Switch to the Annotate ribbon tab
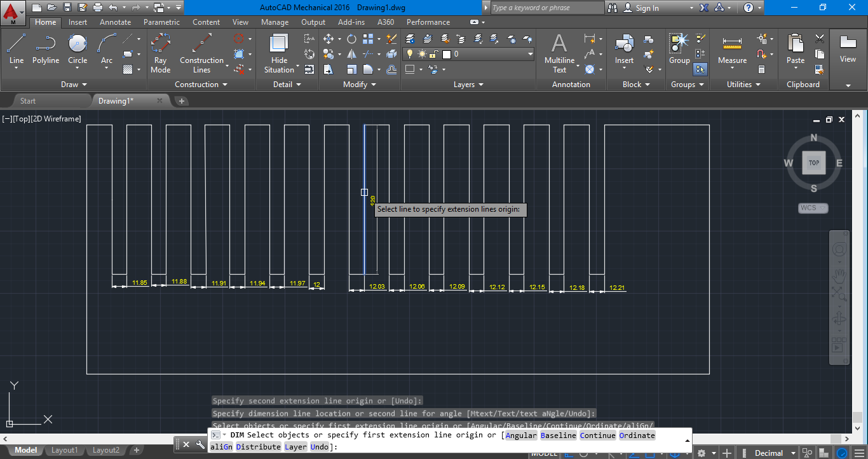The height and width of the screenshot is (459, 868). tap(115, 22)
